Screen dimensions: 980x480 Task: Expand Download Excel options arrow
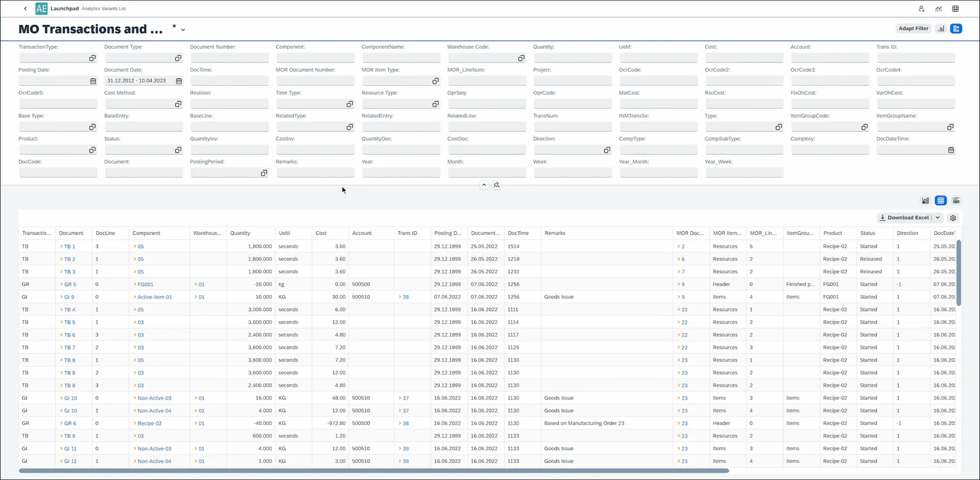pyautogui.click(x=938, y=218)
